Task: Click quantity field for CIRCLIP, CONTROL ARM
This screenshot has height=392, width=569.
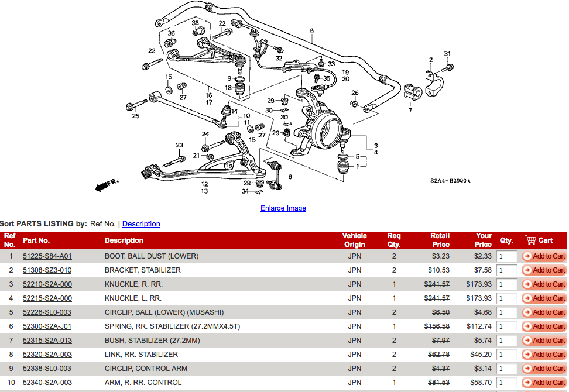Action: pos(506,369)
